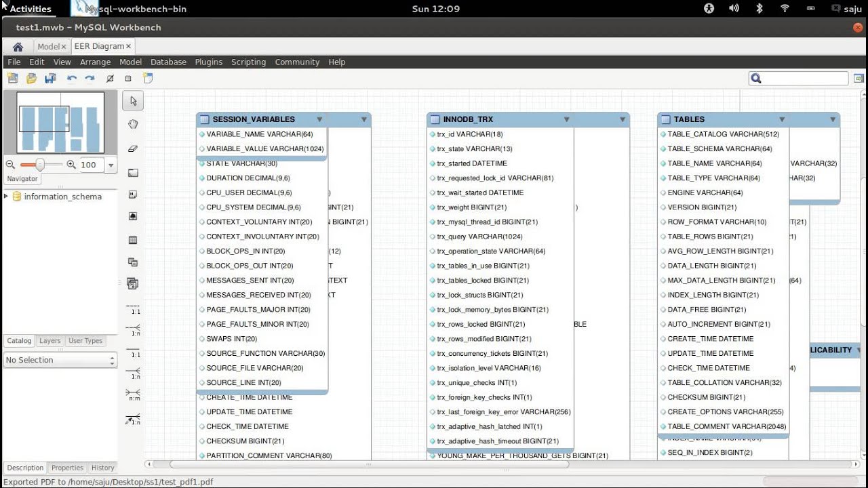
Task: Go to the Home tab
Action: click(x=18, y=47)
